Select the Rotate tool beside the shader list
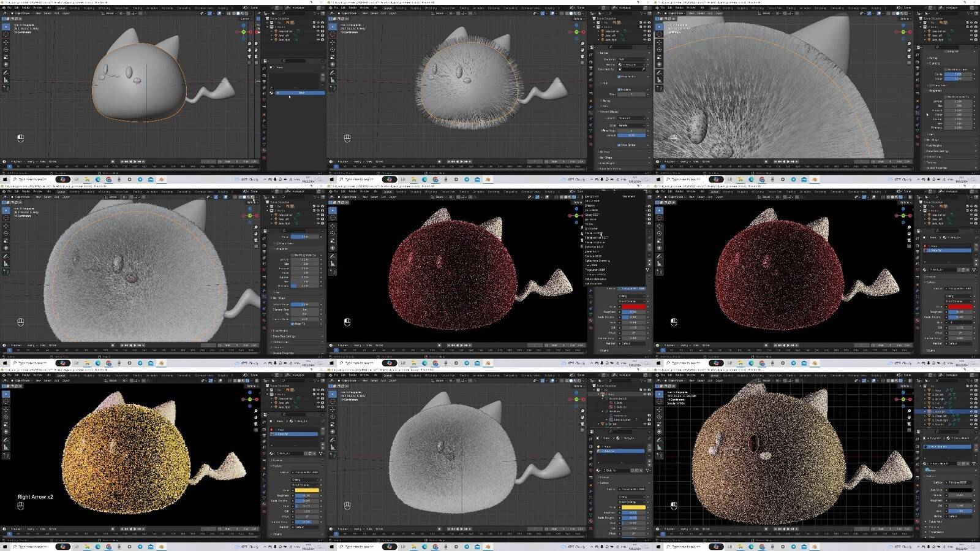 333,233
